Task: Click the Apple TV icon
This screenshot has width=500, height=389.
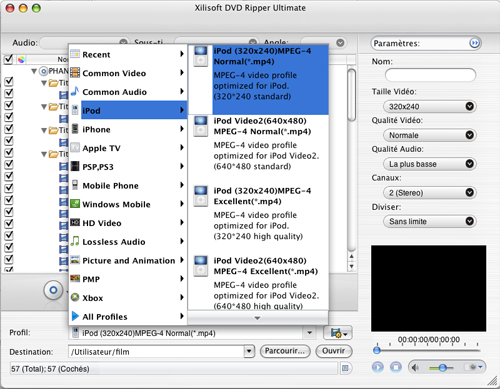Action: click(x=75, y=147)
